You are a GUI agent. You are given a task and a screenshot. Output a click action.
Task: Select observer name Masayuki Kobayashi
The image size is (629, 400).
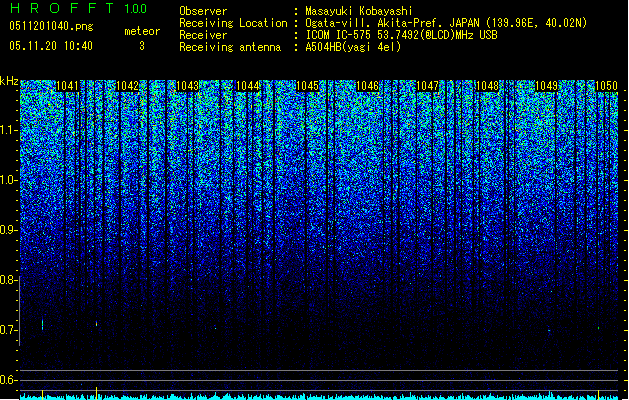pos(359,11)
